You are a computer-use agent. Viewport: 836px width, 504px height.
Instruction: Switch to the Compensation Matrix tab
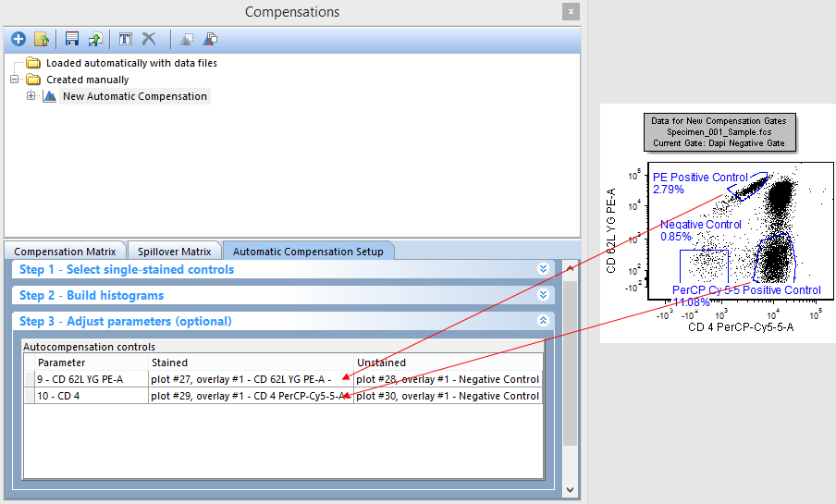point(65,251)
